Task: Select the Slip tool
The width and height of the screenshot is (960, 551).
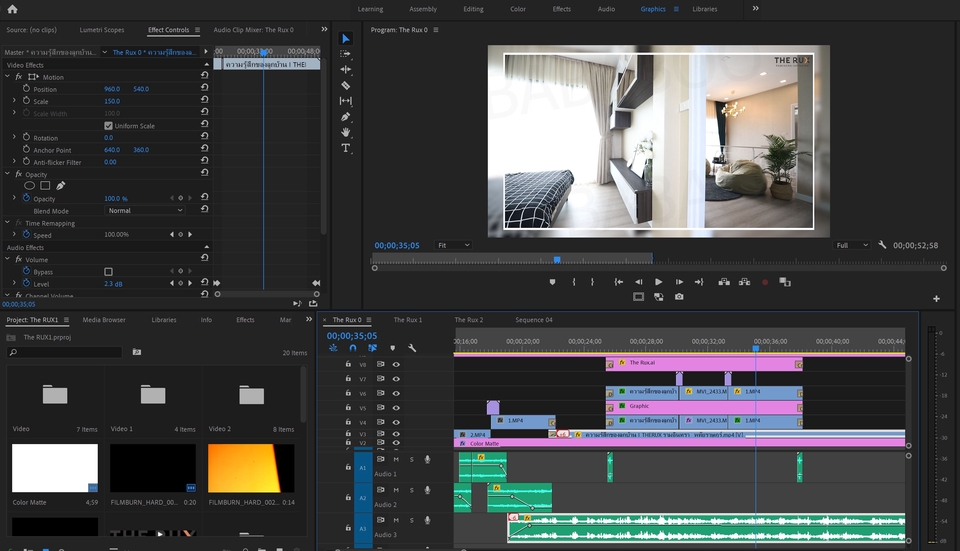Action: (345, 100)
